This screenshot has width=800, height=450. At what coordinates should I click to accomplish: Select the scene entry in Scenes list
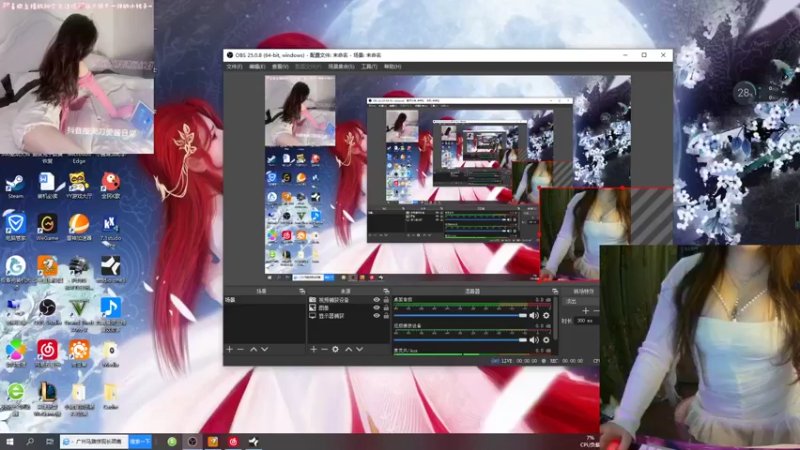click(x=264, y=300)
